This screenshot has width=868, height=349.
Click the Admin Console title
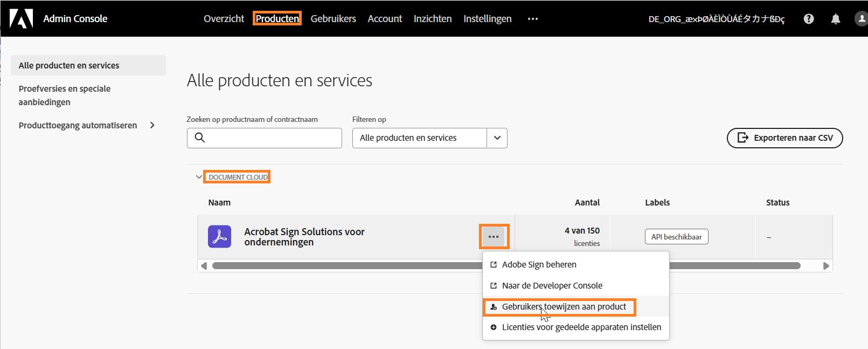click(x=75, y=19)
